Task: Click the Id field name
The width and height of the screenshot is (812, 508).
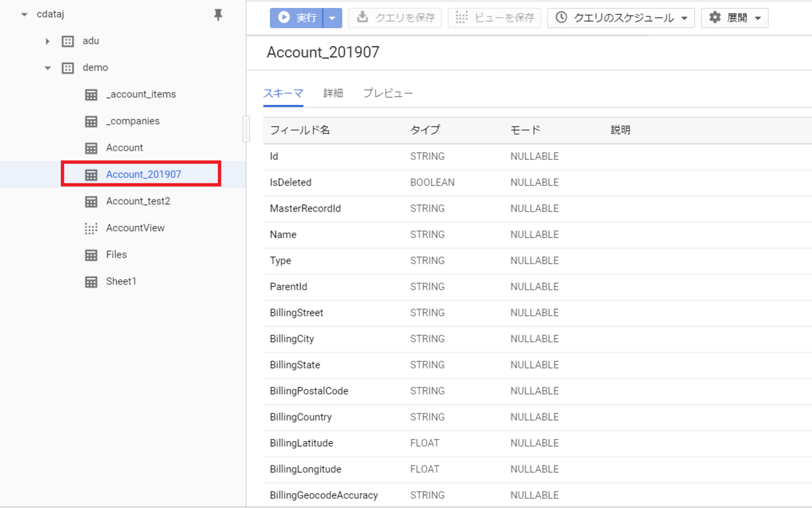Action: pyautogui.click(x=274, y=156)
